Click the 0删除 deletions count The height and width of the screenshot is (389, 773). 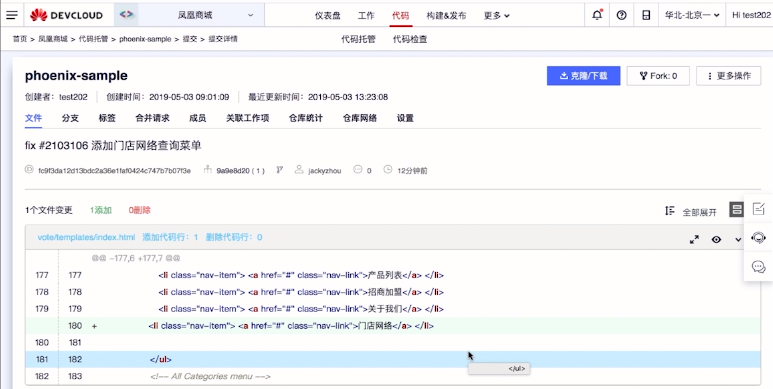pos(140,211)
